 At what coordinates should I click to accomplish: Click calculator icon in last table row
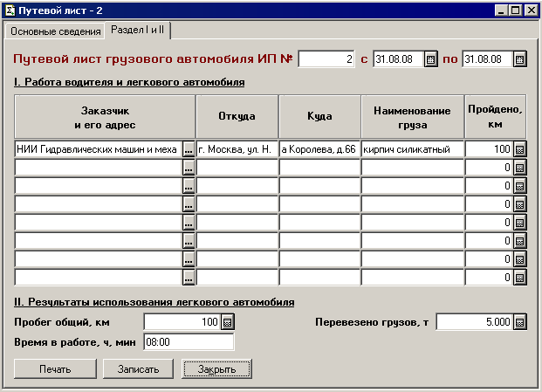520,278
